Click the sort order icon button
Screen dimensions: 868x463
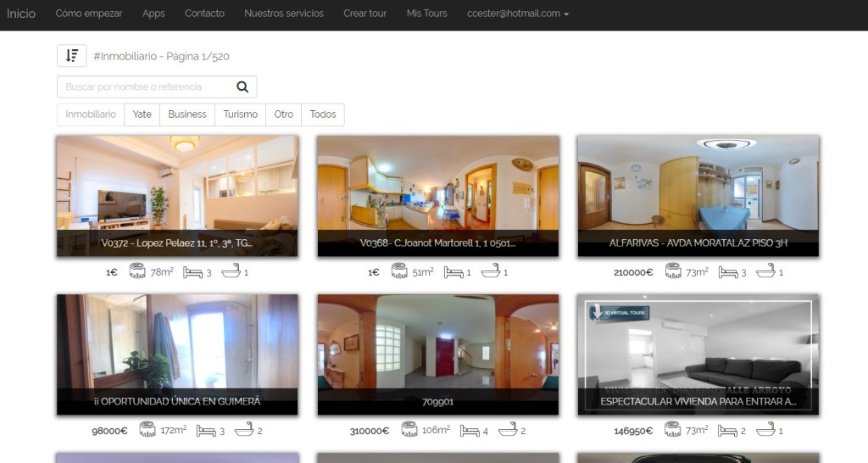click(71, 56)
